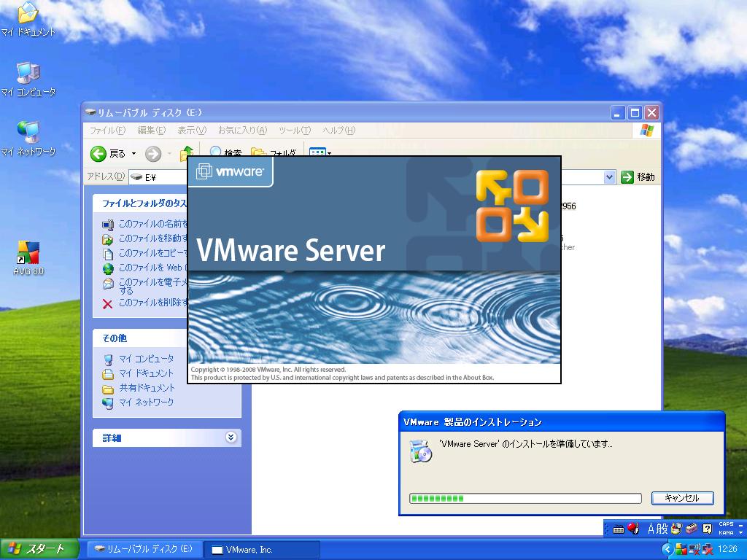Click the VMware Server splash screen image
747x560 pixels.
click(x=374, y=270)
